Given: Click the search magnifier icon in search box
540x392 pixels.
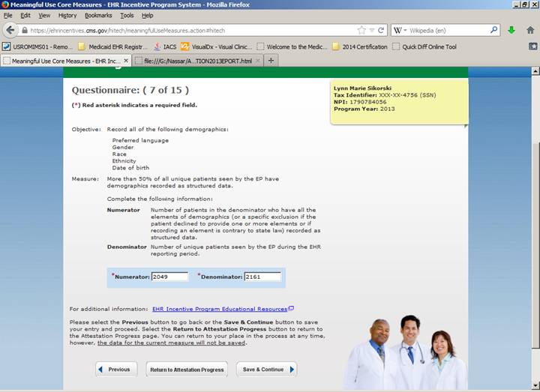Looking at the screenshot, I should 494,31.
